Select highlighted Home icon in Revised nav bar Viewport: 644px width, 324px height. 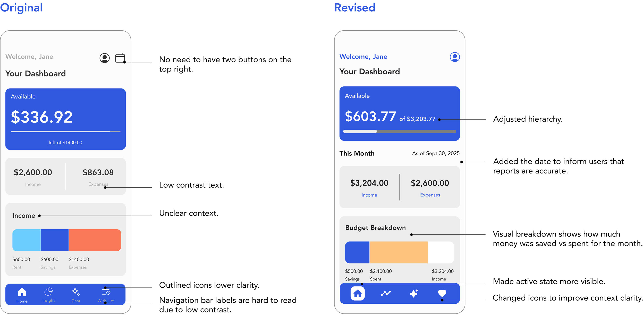pos(357,293)
